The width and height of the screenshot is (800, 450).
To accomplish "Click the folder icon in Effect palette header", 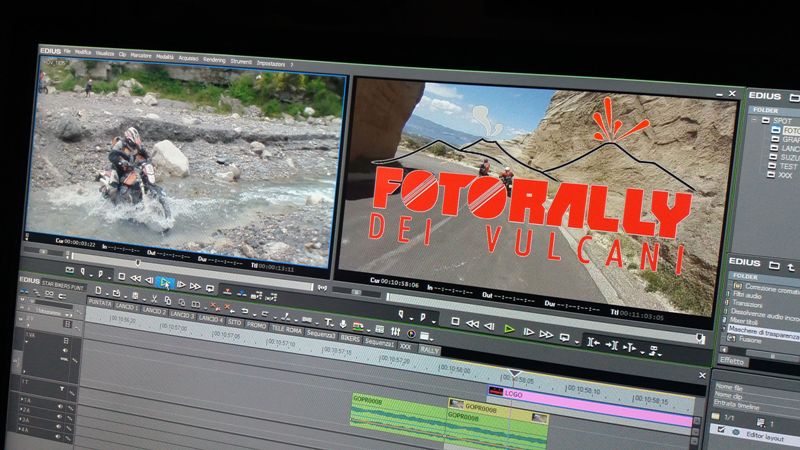I will pos(774,265).
